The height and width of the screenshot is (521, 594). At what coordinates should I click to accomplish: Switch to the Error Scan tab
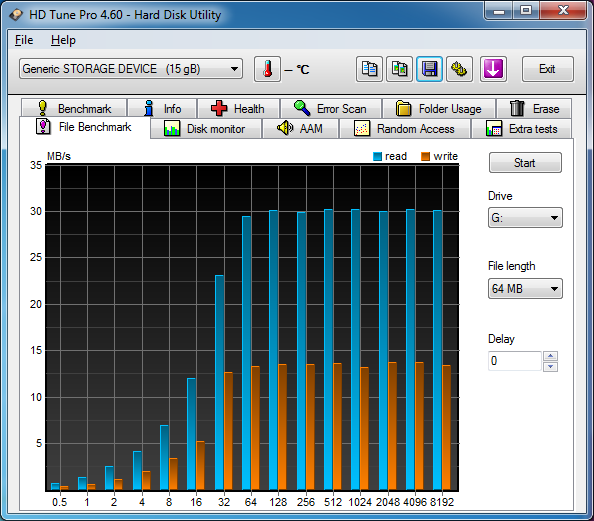[x=331, y=109]
